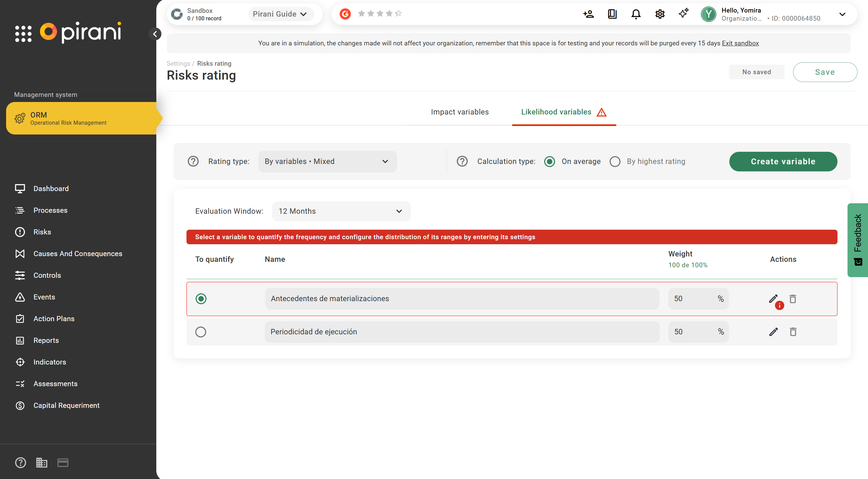Screen dimensions: 868x479
Task: Choose Periodicidad de ejecución to quantify
Action: click(201, 332)
